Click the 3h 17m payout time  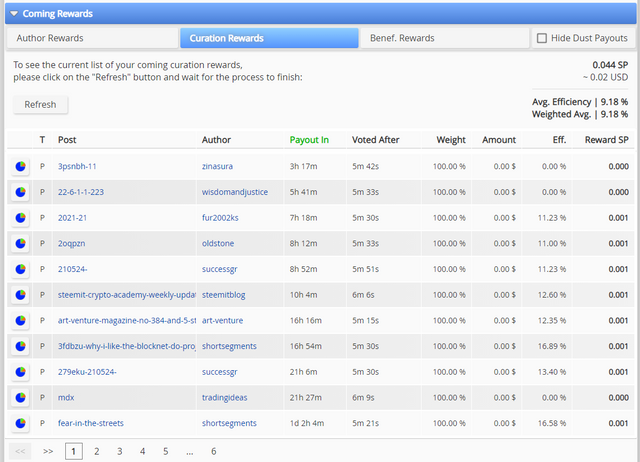click(303, 166)
